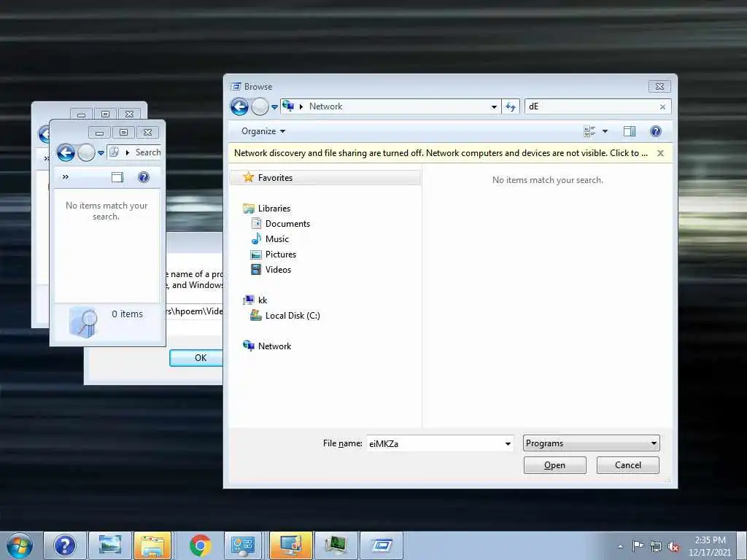747x560 pixels.
Task: Click the search magnifier icon in details pane
Action: [x=83, y=322]
